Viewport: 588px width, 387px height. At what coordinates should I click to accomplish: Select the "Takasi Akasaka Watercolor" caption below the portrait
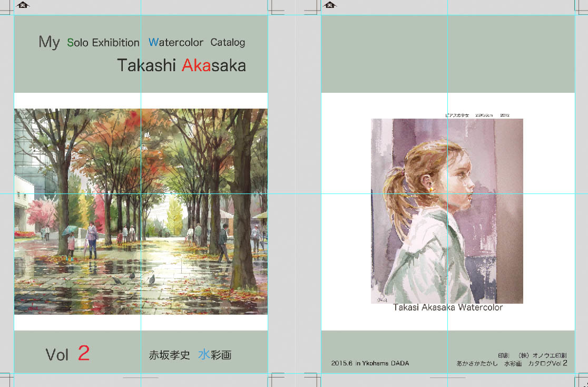(x=448, y=307)
